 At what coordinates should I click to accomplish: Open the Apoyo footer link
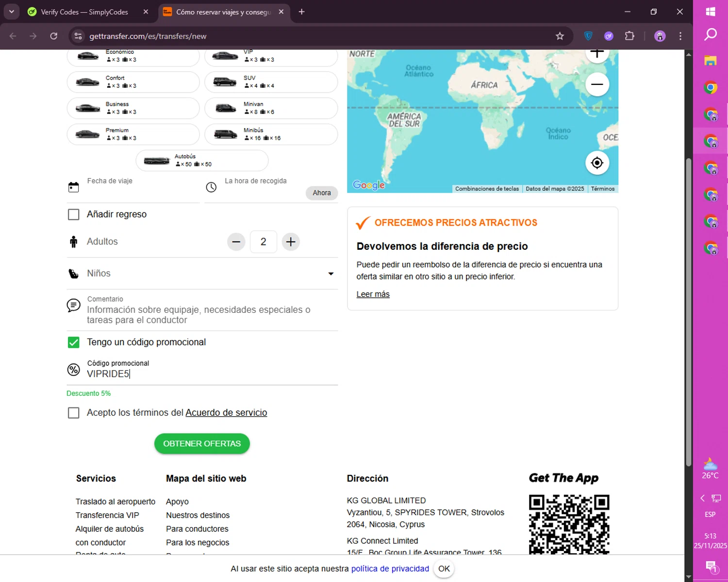pyautogui.click(x=177, y=501)
